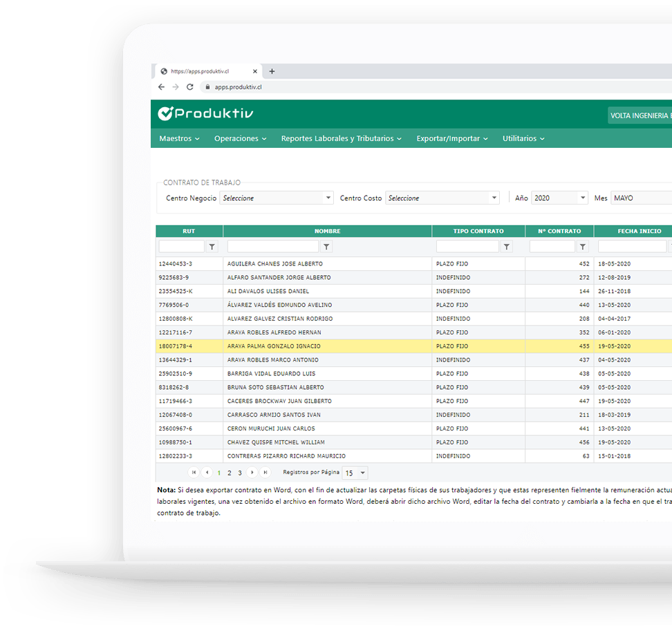Select row CERON MURUCHI JUAN CARLOS
Viewport: 672px width, 631px height.
pyautogui.click(x=414, y=428)
